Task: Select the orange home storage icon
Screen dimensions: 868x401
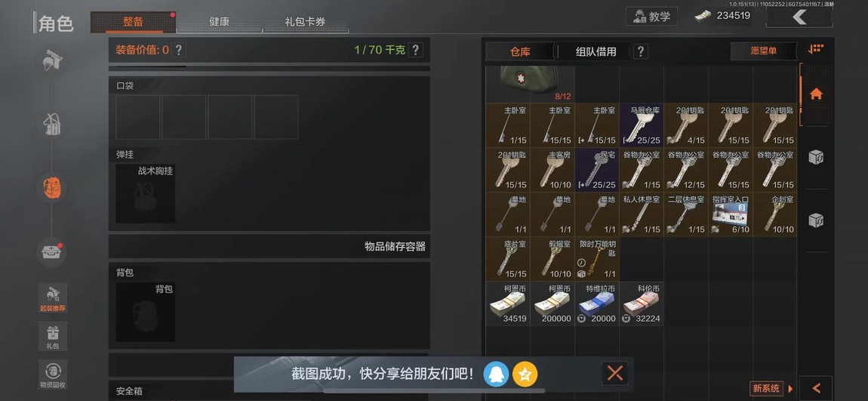Action: point(816,94)
